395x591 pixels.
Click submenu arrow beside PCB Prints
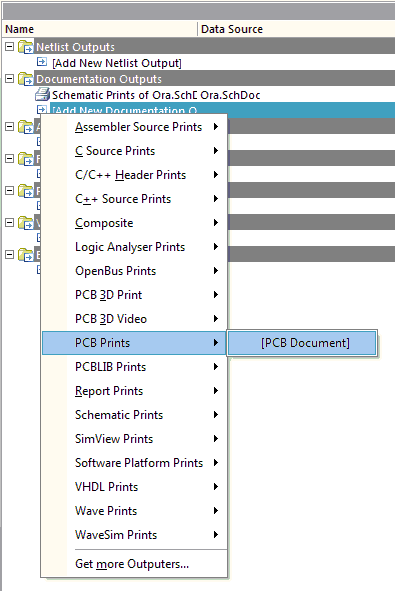(216, 343)
